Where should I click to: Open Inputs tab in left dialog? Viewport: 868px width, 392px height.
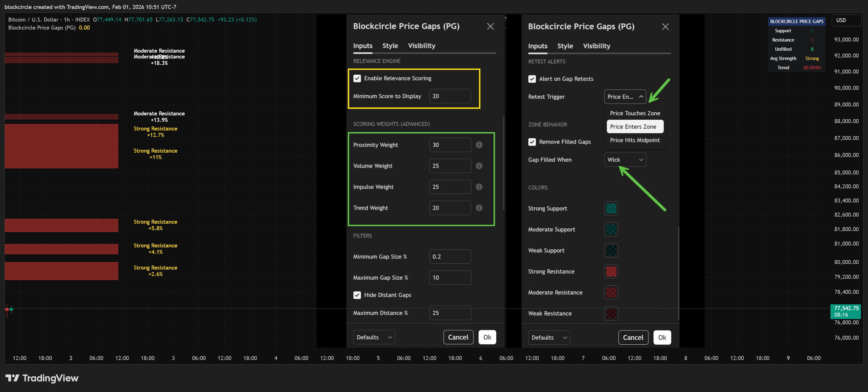(x=363, y=46)
